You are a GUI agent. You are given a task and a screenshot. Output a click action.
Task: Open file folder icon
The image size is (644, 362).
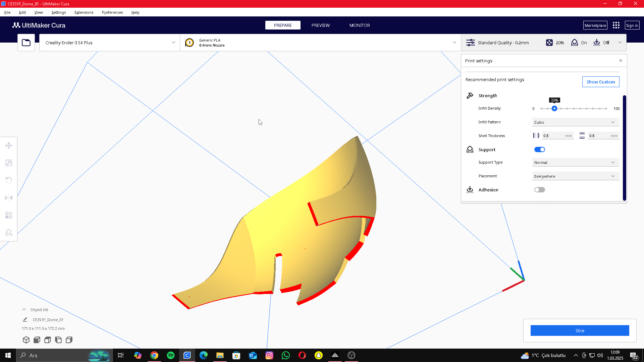pyautogui.click(x=26, y=43)
